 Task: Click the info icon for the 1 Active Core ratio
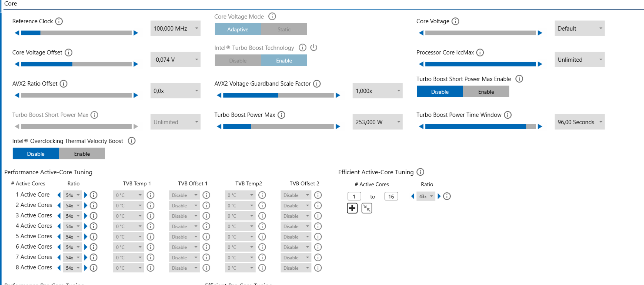[94, 195]
